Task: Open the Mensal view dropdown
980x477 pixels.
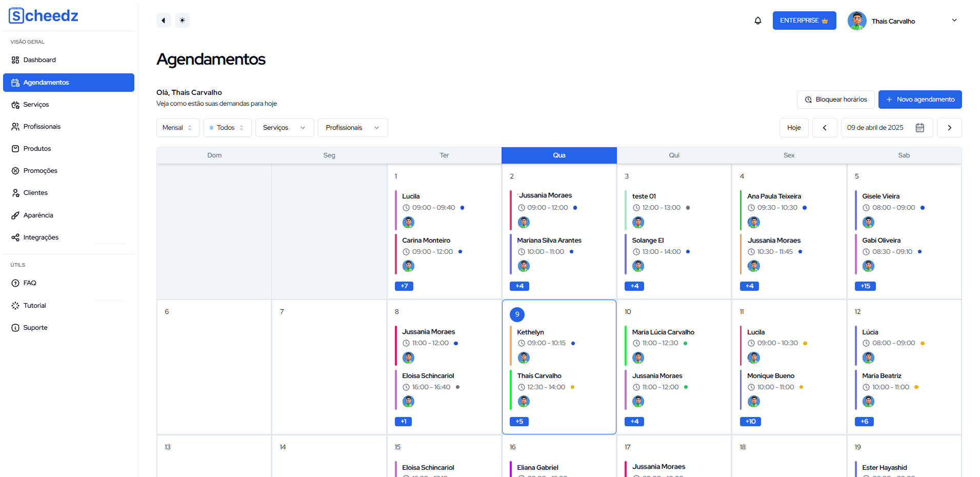Action: tap(178, 128)
